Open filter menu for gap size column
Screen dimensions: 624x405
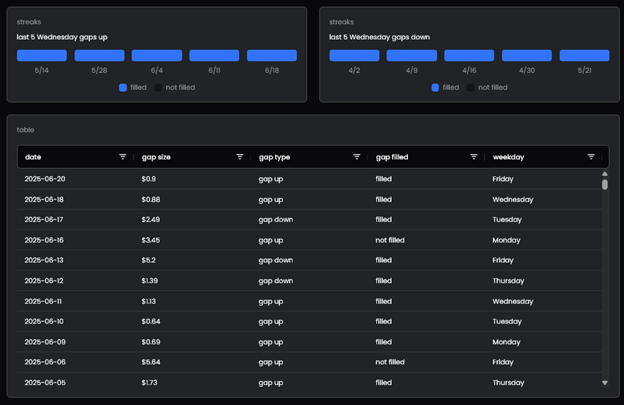click(x=240, y=157)
